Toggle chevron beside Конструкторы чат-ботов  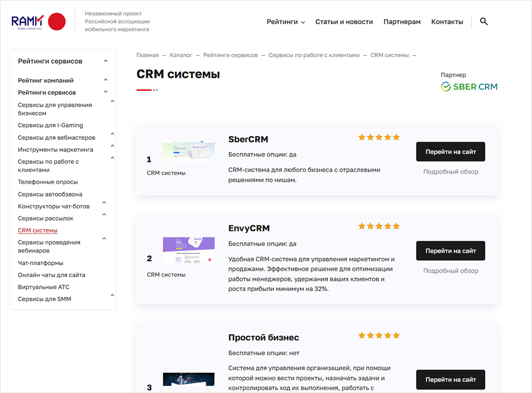(x=104, y=202)
